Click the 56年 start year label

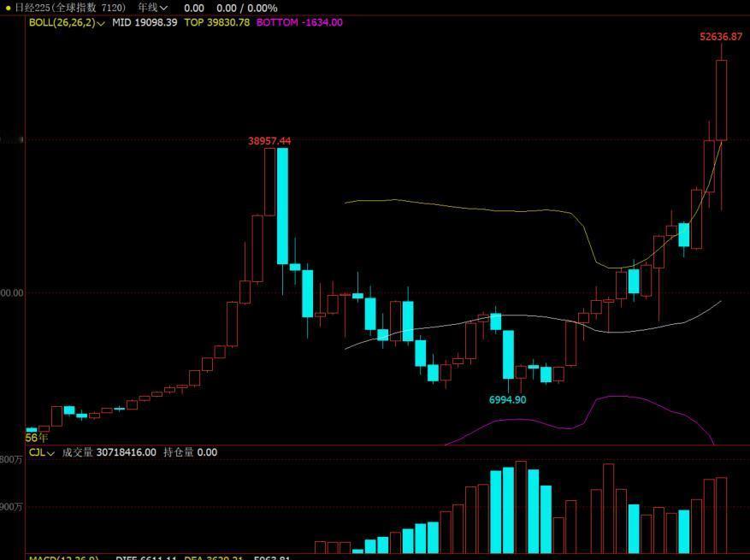[x=37, y=438]
